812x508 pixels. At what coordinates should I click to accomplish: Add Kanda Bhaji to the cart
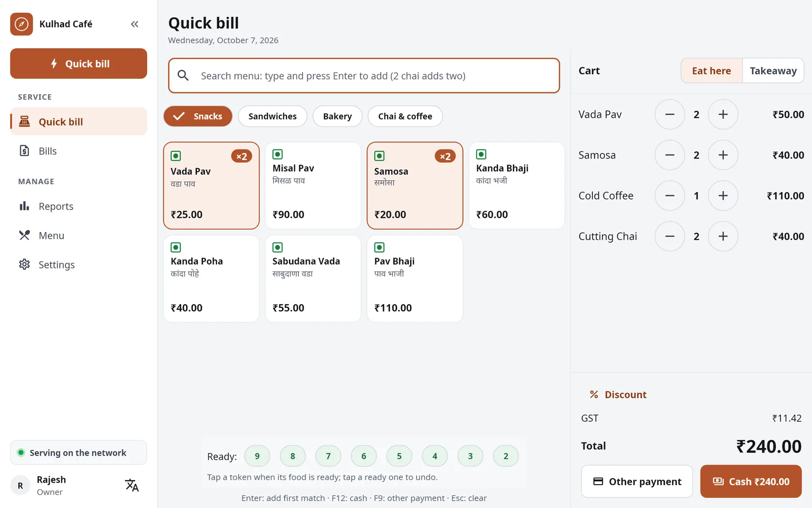[x=517, y=185]
